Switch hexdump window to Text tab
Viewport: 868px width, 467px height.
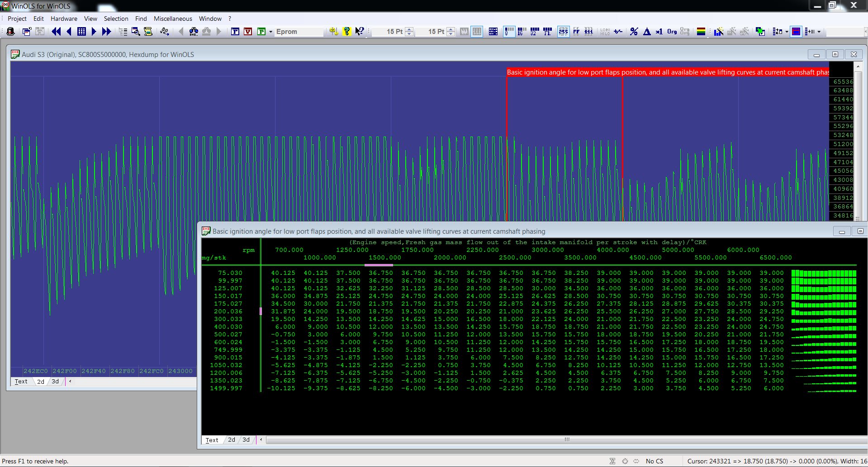coord(21,382)
